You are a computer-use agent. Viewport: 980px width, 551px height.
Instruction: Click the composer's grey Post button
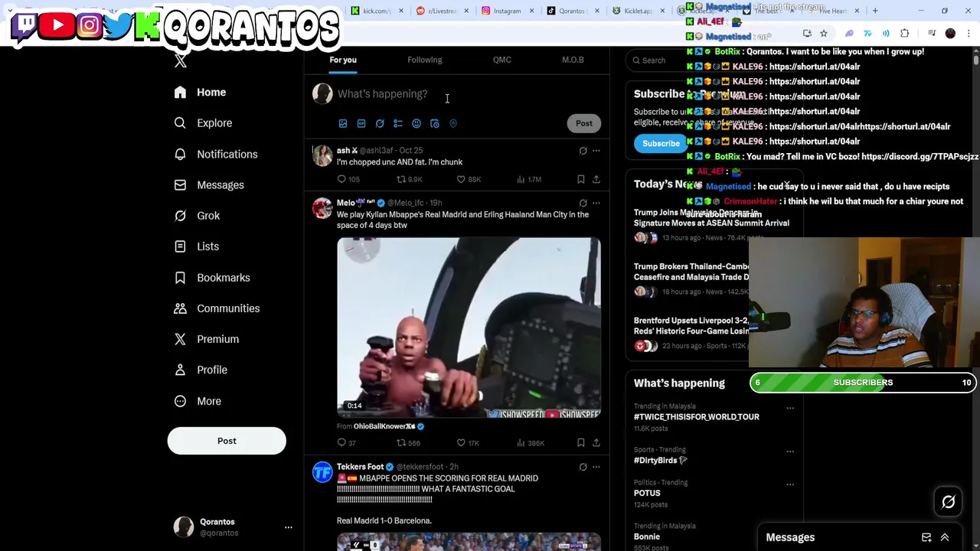pos(584,123)
